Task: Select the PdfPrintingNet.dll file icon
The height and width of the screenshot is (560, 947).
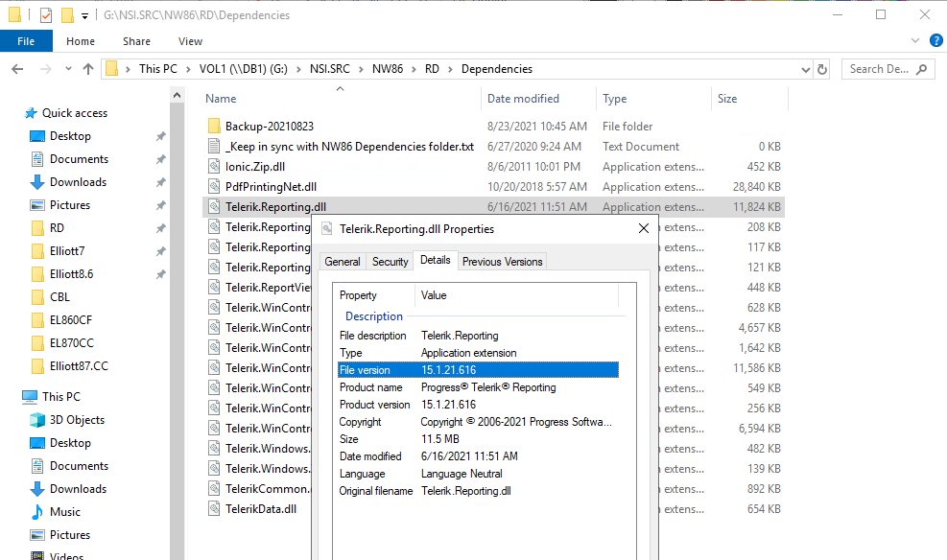Action: point(214,186)
